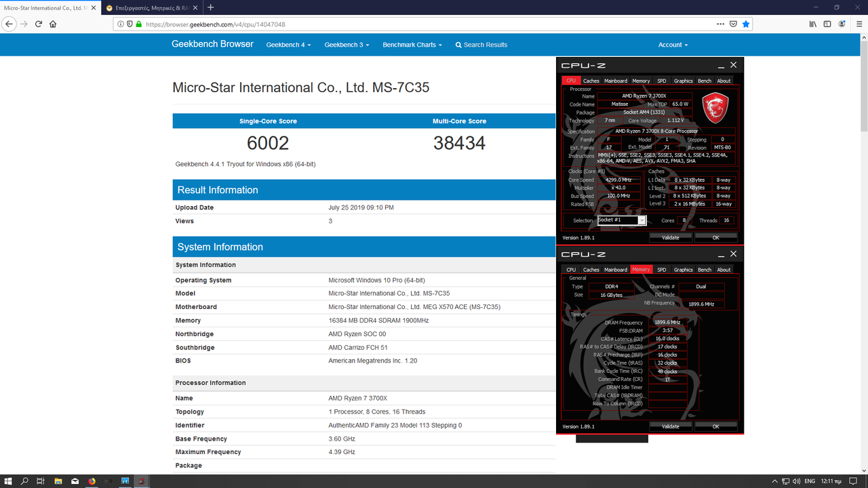Select the Mainboard tab in the upper CPU-Z window
The image size is (868, 488).
coord(616,81)
